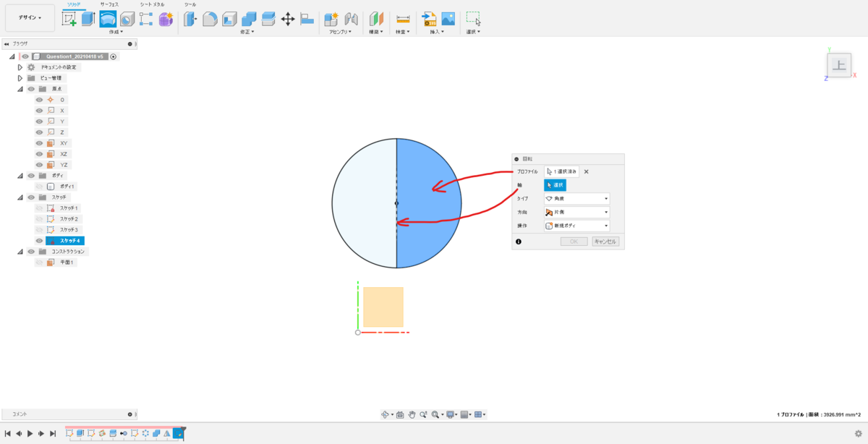Switch to the ツール tab

[x=190, y=4]
